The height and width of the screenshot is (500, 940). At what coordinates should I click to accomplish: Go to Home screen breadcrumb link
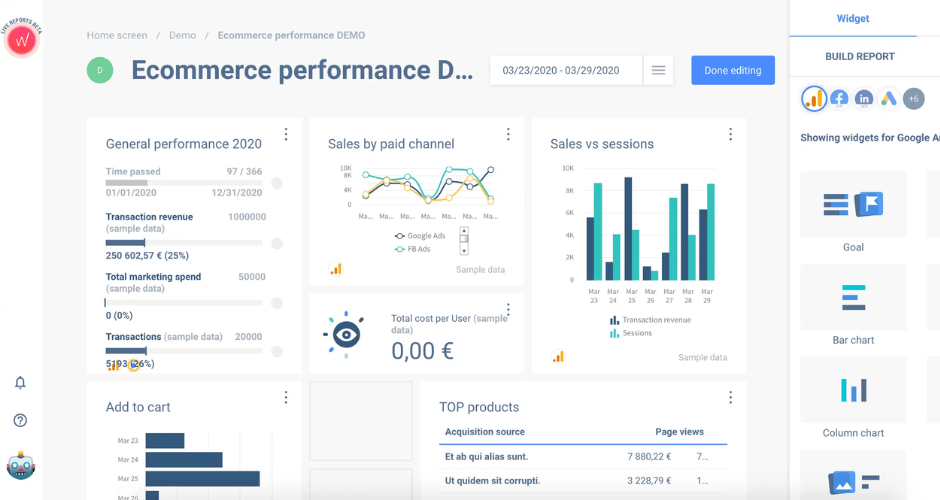(x=117, y=35)
